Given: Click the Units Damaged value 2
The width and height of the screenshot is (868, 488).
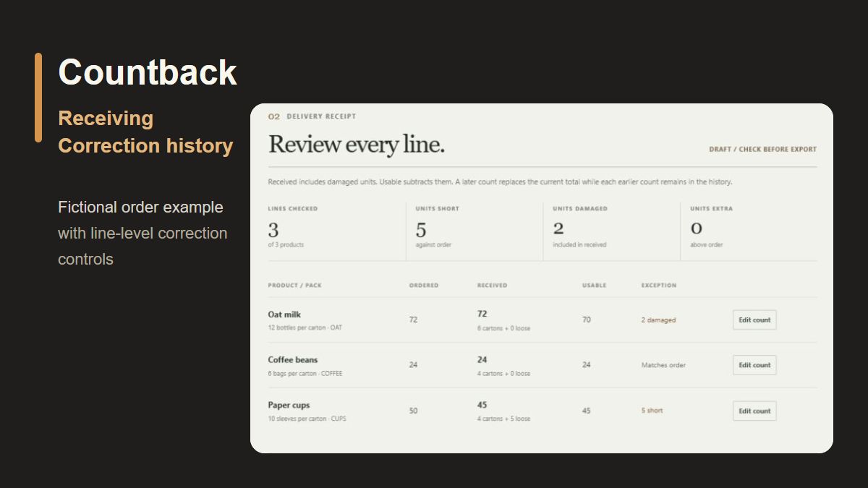Looking at the screenshot, I should (x=558, y=228).
